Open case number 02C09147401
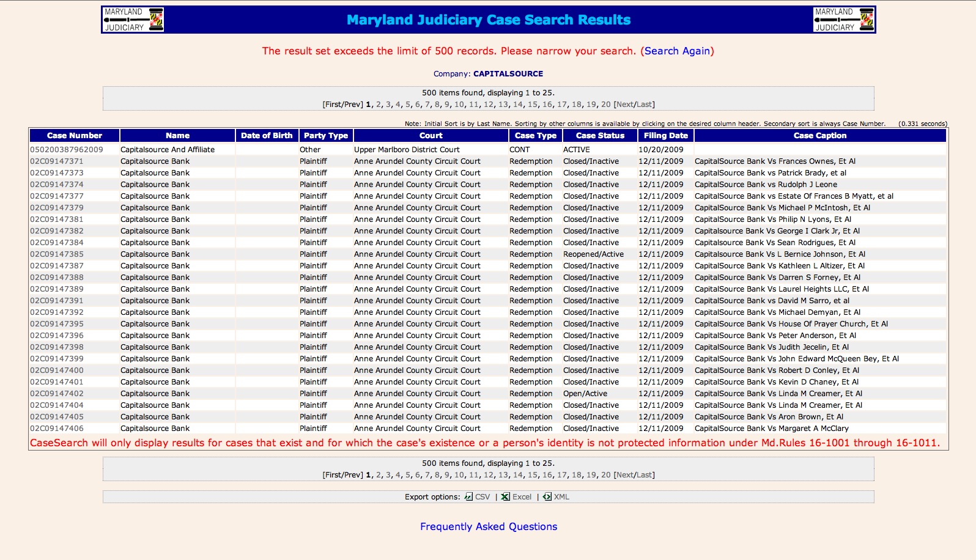 click(x=57, y=382)
